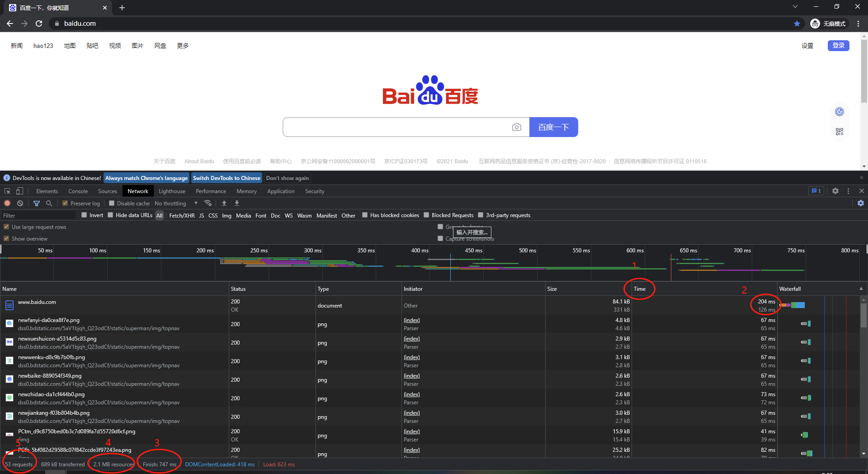Toggle the device toolbar icon in DevTools
This screenshot has width=868, height=474.
pos(19,191)
